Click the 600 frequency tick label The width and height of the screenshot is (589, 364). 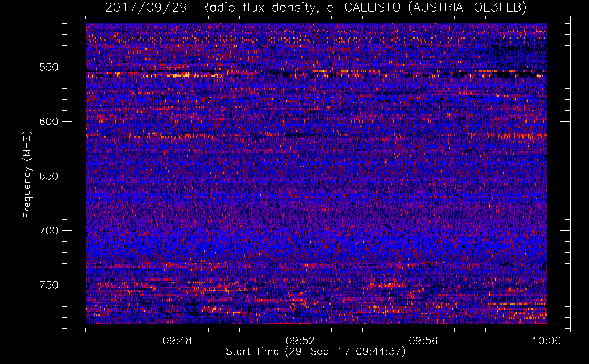click(49, 122)
